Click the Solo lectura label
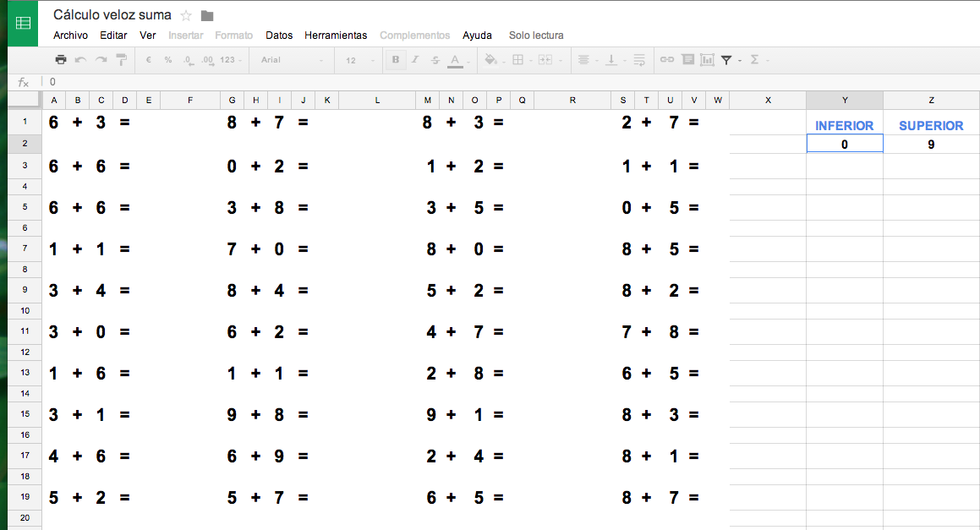Image resolution: width=980 pixels, height=530 pixels. [x=536, y=36]
